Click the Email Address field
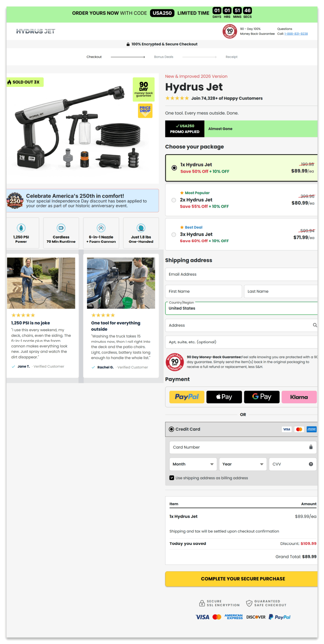Viewport: 324px width, 644px height. point(241,274)
